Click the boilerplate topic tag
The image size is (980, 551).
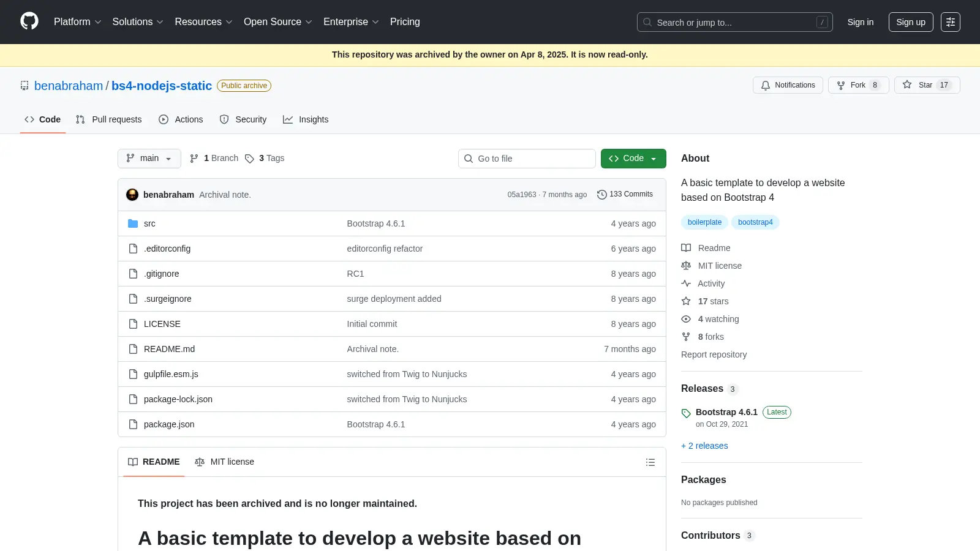pos(704,222)
